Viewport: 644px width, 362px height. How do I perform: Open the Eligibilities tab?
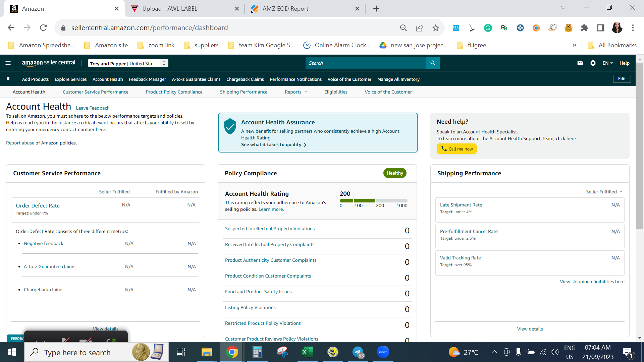(336, 92)
